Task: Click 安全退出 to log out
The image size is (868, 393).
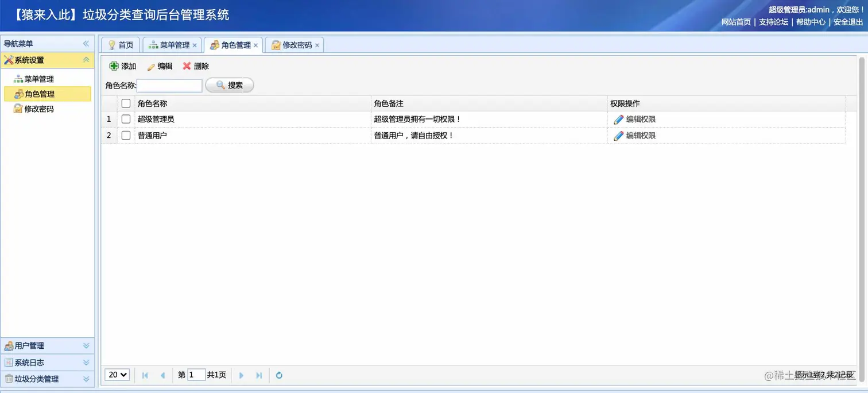Action: (x=847, y=22)
